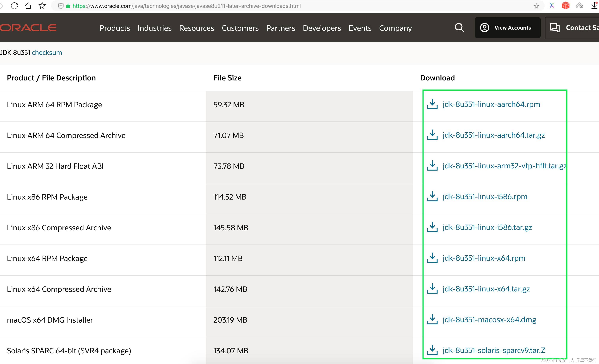This screenshot has height=364, width=599.
Task: Open the red cube browser extension
Action: [566, 5]
